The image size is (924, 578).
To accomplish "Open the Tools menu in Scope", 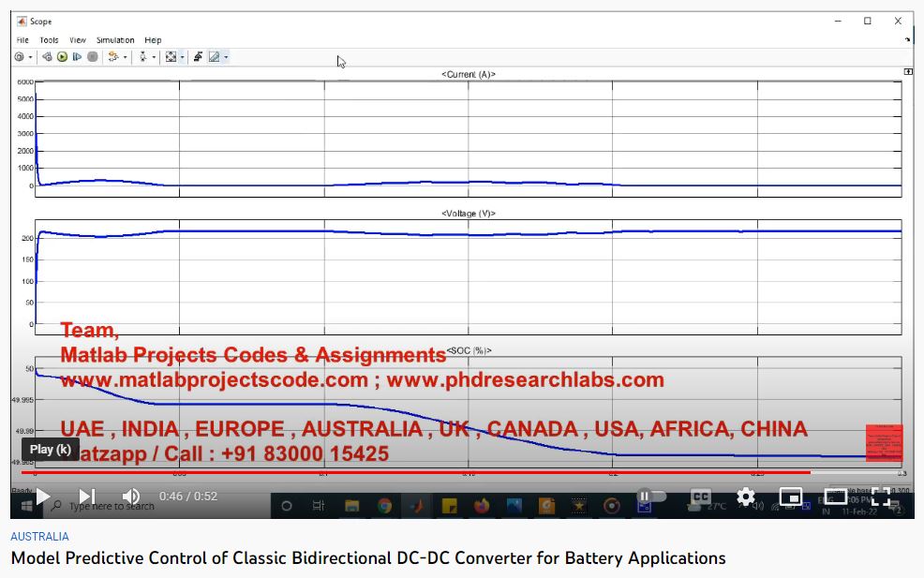I will click(49, 40).
